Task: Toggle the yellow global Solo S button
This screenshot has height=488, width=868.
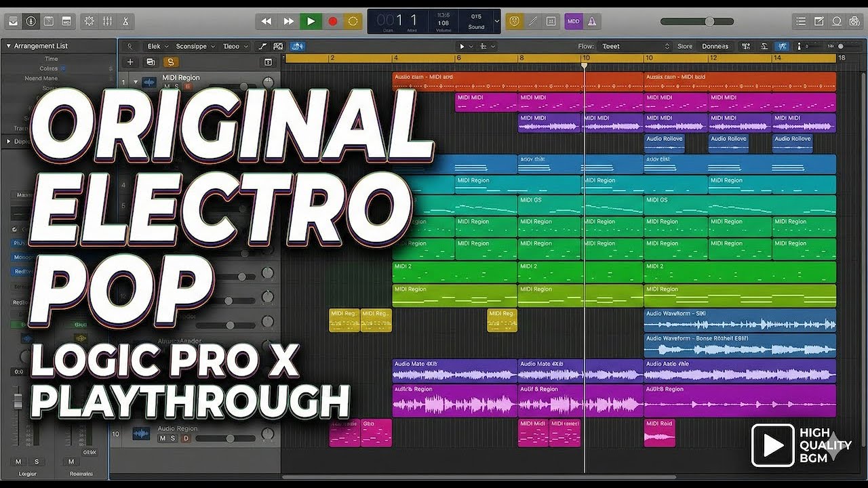Action: (170, 62)
